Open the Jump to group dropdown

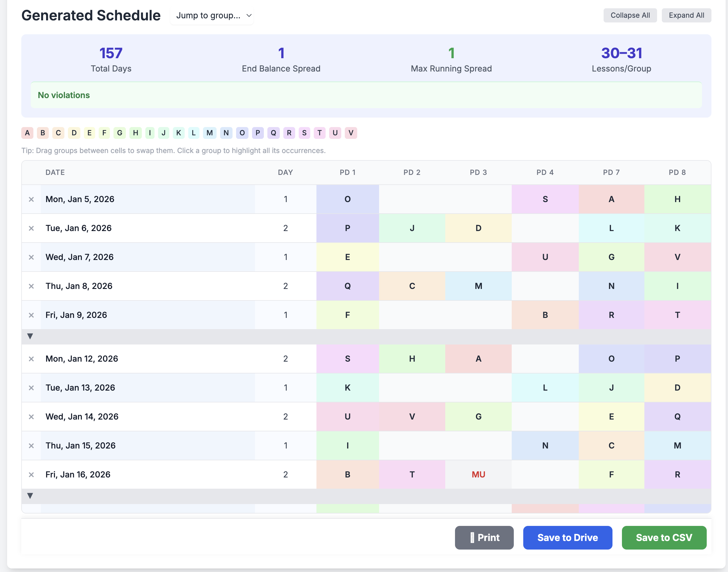click(x=212, y=15)
